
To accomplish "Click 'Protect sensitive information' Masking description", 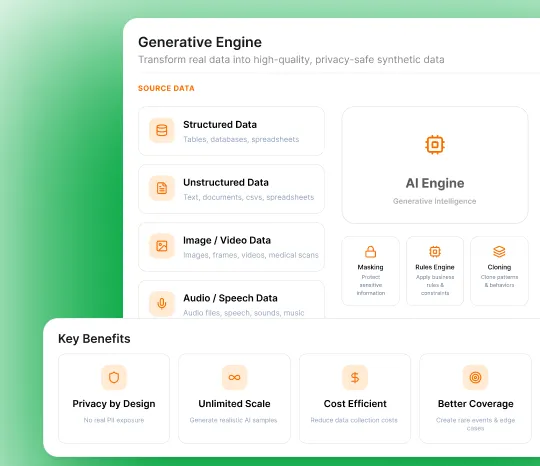I will tap(371, 285).
